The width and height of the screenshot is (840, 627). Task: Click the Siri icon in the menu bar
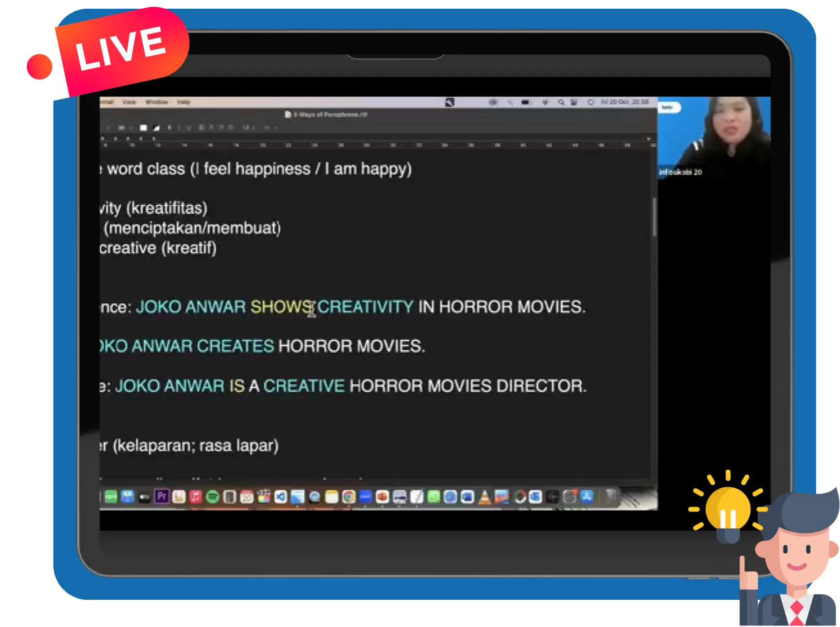click(590, 102)
